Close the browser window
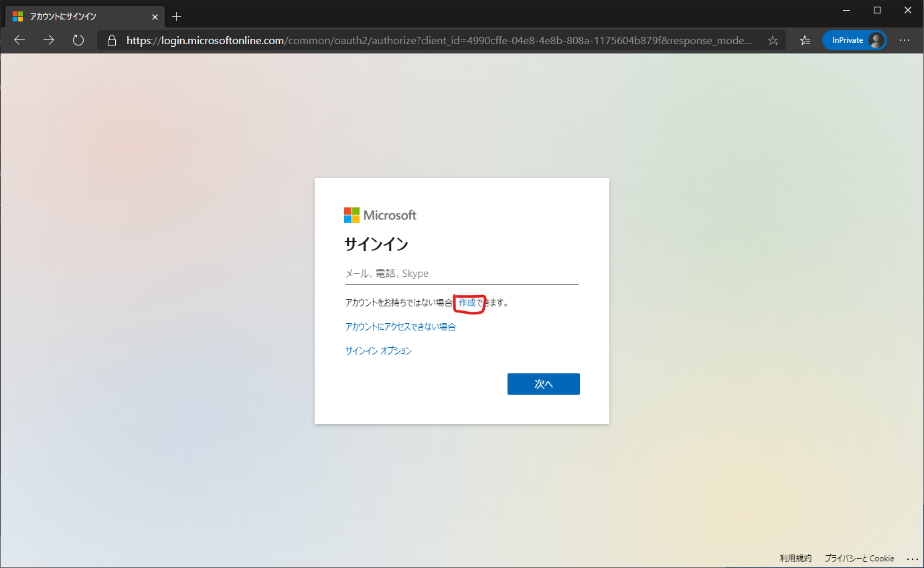This screenshot has height=568, width=924. coord(908,9)
